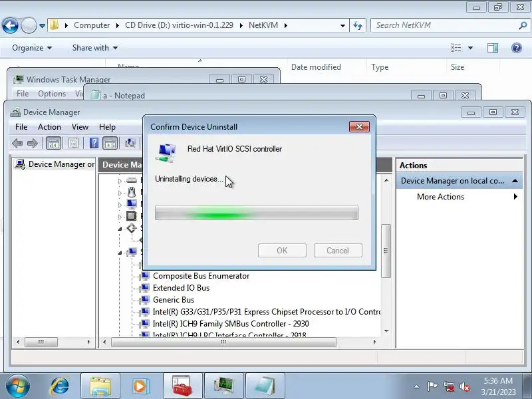Toggle the Explorer preview pane icon

493,48
